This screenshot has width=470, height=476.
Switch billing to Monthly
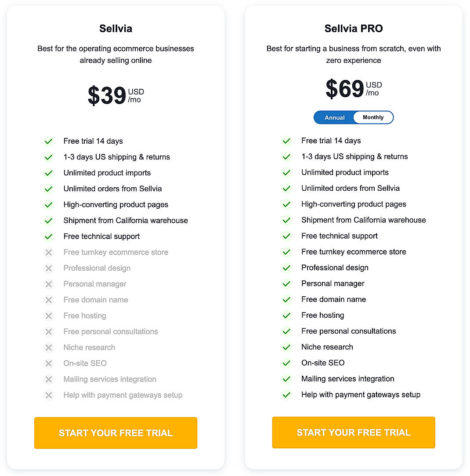click(373, 117)
